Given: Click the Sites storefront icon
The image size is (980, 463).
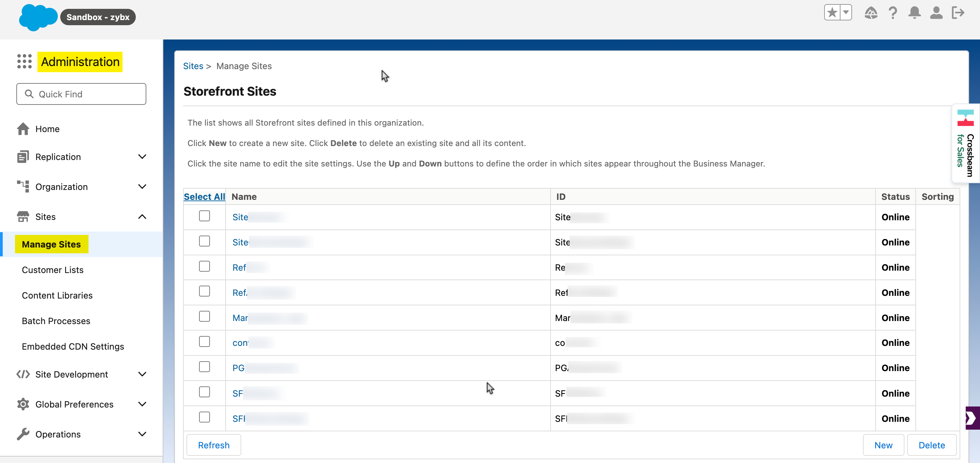Looking at the screenshot, I should [x=23, y=216].
